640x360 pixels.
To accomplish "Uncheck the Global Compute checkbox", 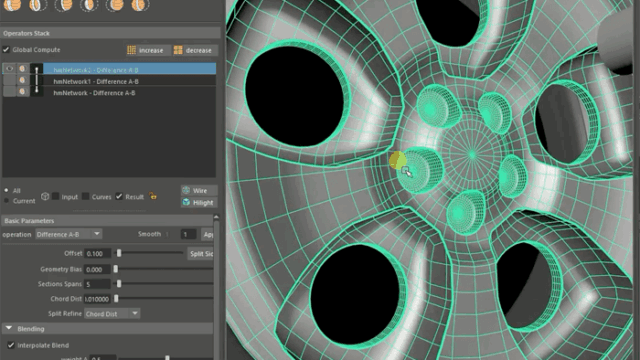I will [x=6, y=50].
